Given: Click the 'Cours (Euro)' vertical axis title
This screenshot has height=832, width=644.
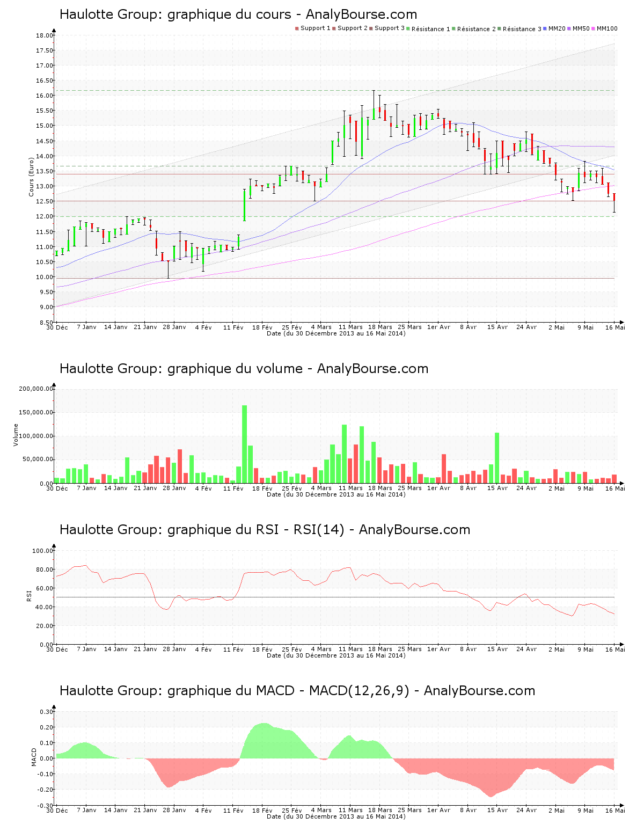Looking at the screenshot, I should [31, 177].
